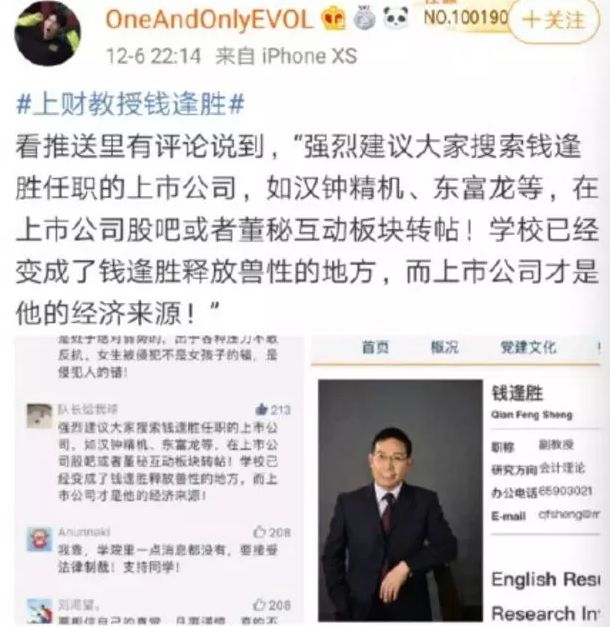
Task: Click the NO.100190 member number badge
Action: [466, 17]
